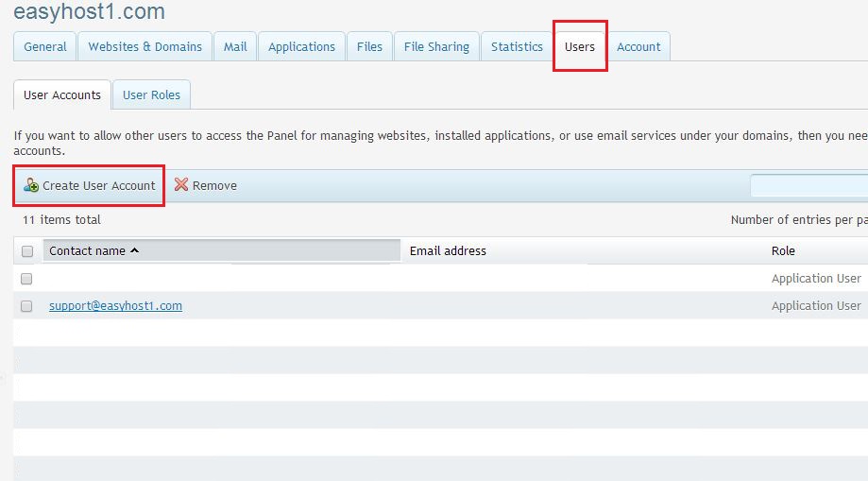This screenshot has height=481, width=868.
Task: Click Application User role in first row
Action: 816,278
